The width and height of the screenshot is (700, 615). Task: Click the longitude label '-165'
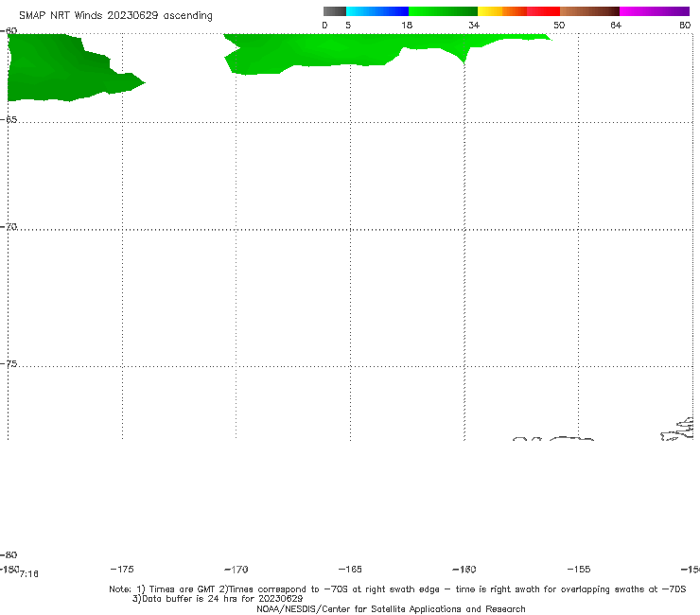[350, 569]
